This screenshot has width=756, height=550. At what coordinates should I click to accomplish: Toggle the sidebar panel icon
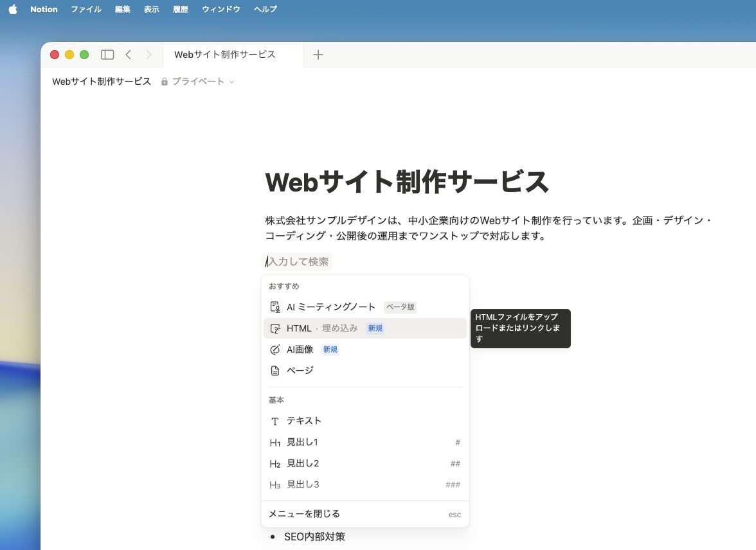point(107,55)
